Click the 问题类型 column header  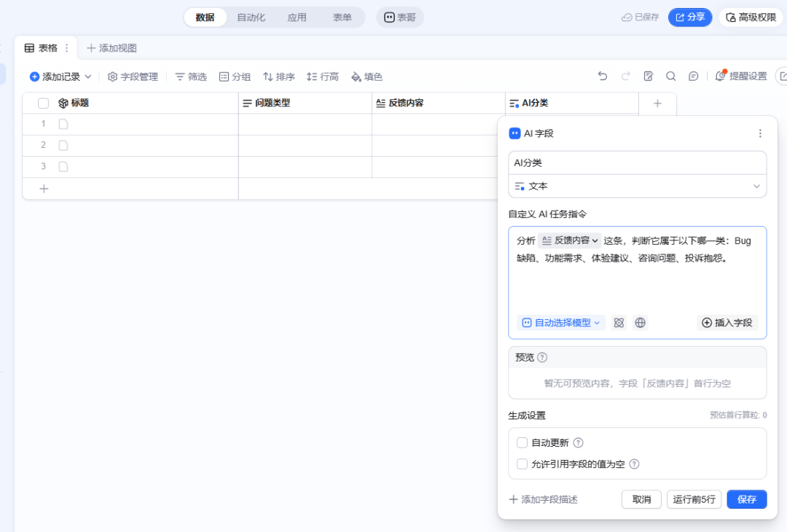305,103
